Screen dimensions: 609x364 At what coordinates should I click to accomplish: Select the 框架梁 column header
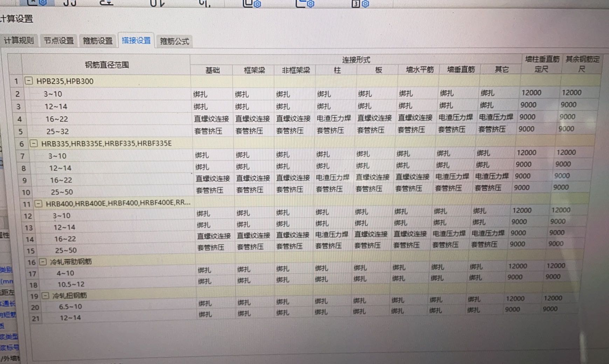(254, 70)
